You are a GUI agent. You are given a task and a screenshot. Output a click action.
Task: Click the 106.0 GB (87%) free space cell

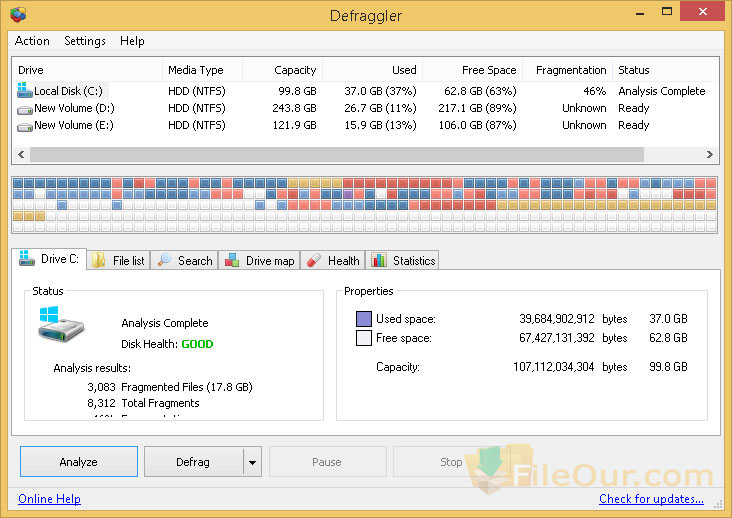tap(477, 125)
